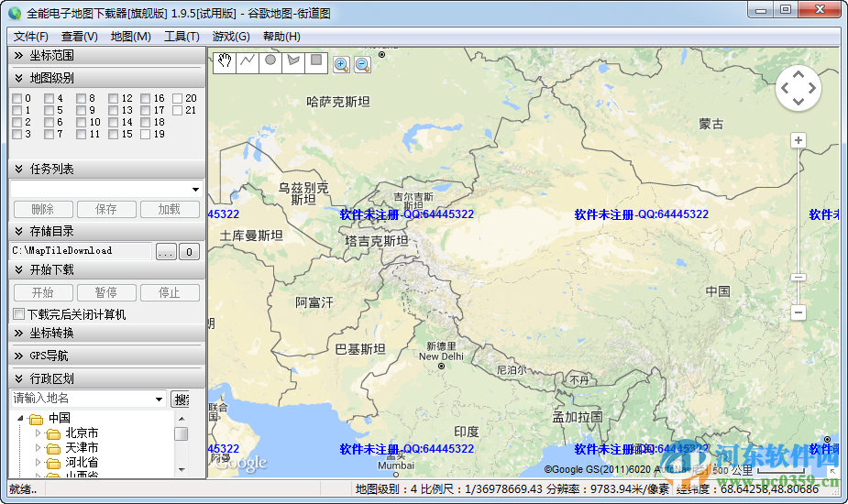Image resolution: width=848 pixels, height=504 pixels.
Task: Open the 文件(F) menu
Action: click(x=31, y=37)
